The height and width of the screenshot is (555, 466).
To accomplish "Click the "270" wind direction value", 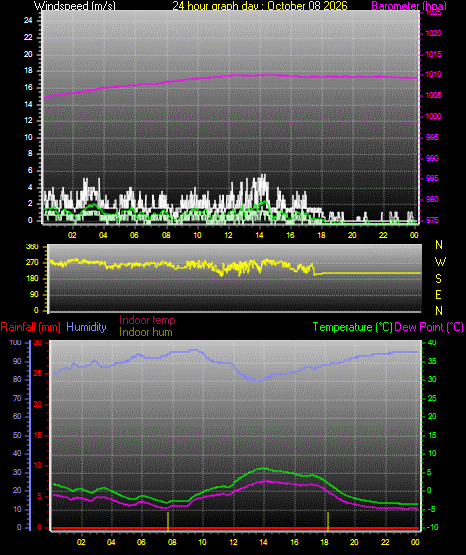I will coord(32,263).
